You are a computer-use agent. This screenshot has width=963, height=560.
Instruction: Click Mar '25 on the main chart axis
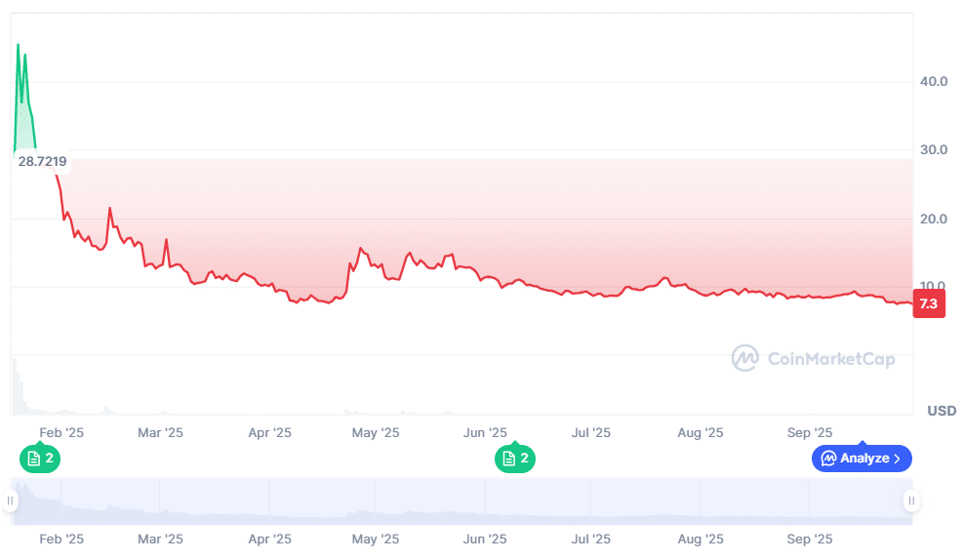(x=160, y=432)
